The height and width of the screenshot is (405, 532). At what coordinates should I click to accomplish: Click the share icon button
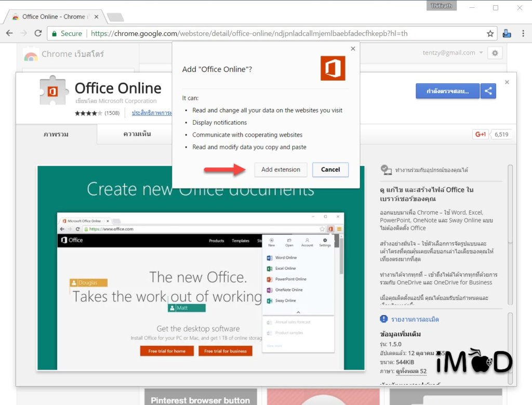[x=488, y=91]
